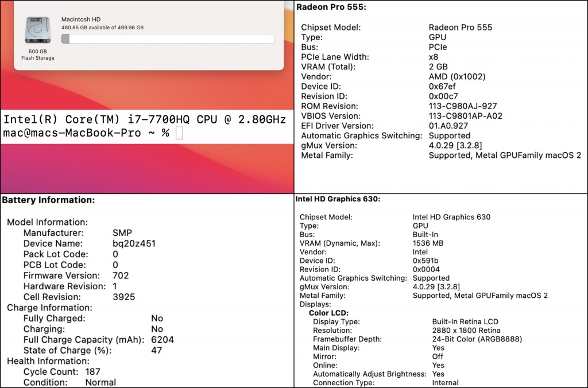Select Bus value 'PCIe'
This screenshot has height=388, width=588.
coord(438,47)
